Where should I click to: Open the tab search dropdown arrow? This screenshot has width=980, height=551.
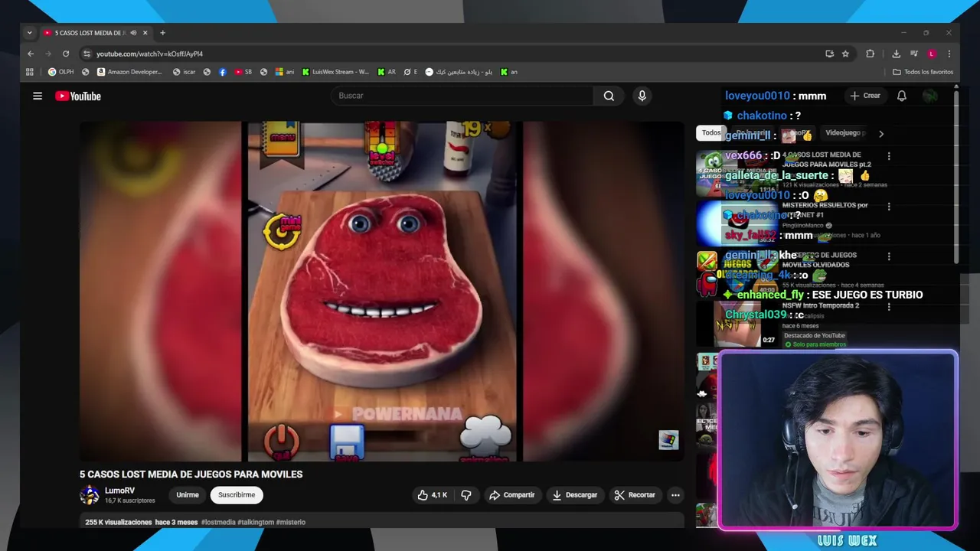(x=29, y=33)
